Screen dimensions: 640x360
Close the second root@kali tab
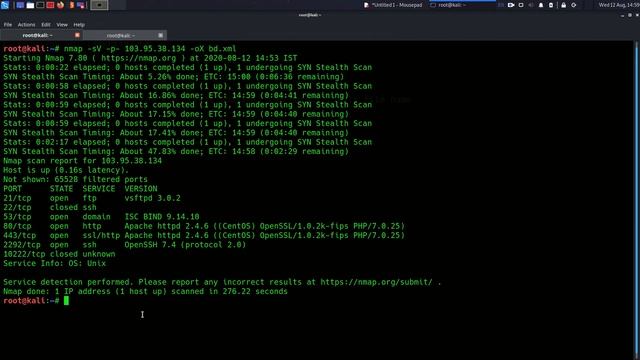click(160, 36)
